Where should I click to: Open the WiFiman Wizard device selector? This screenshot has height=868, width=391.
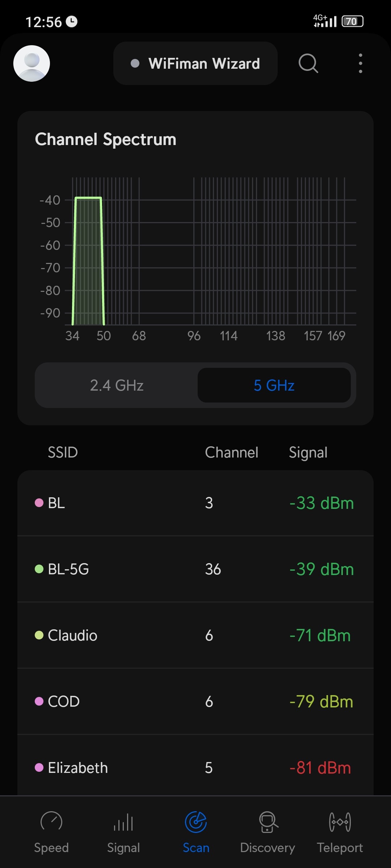tap(195, 63)
